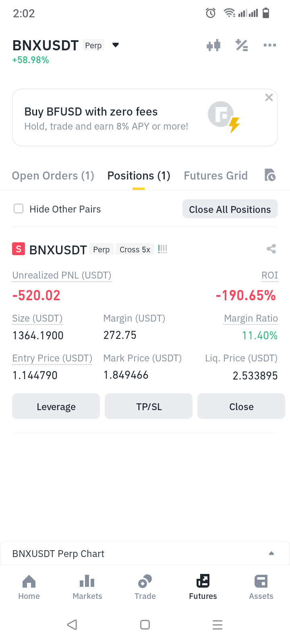This screenshot has height=644, width=290.
Task: Switch to the Trade section
Action: [145, 587]
